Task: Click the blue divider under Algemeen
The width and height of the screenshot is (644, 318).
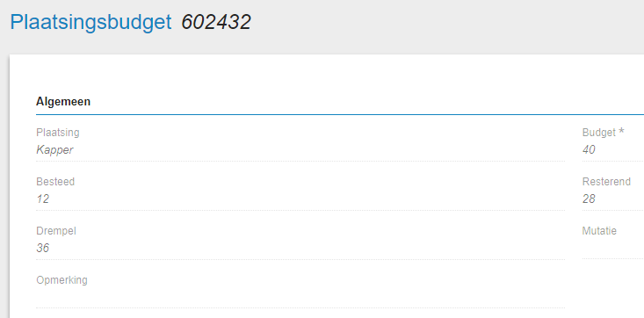Action: tap(340, 114)
